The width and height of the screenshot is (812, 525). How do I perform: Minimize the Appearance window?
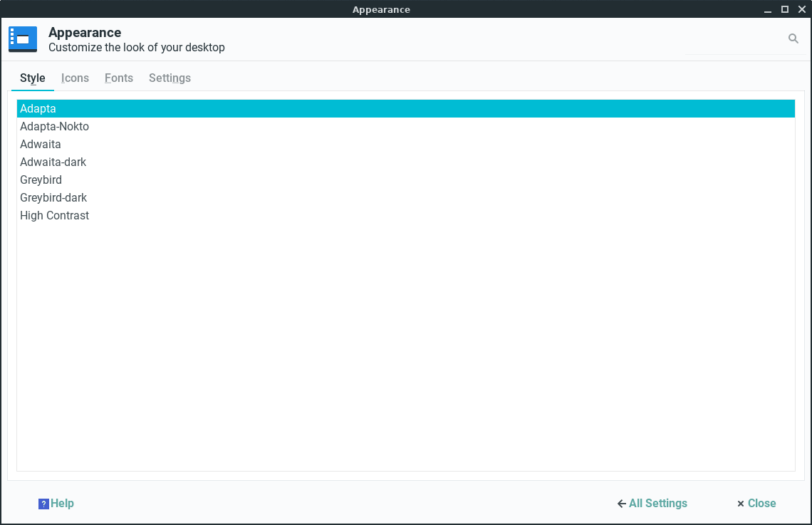[x=767, y=9]
